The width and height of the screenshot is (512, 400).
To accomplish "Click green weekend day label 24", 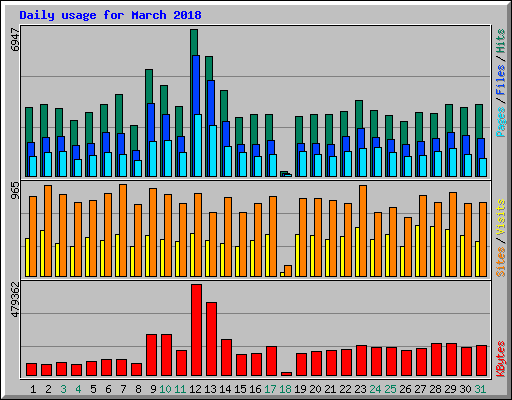I will (x=375, y=389).
